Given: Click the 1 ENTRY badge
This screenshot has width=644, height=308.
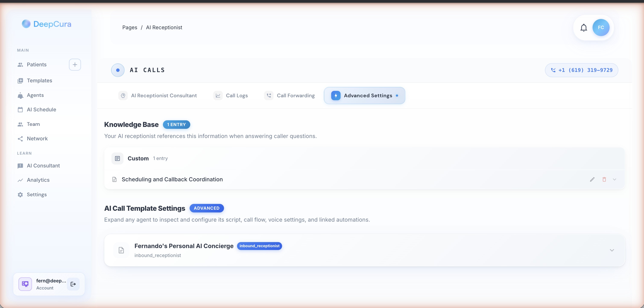Looking at the screenshot, I should pyautogui.click(x=177, y=125).
